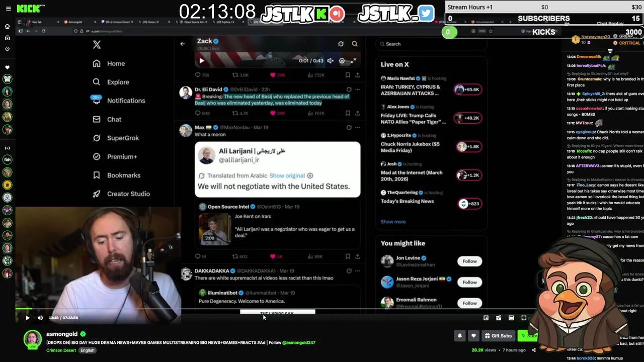Image resolution: width=644 pixels, height=362 pixels.
Task: Open Explore in the X sidebar
Action: [x=111, y=82]
